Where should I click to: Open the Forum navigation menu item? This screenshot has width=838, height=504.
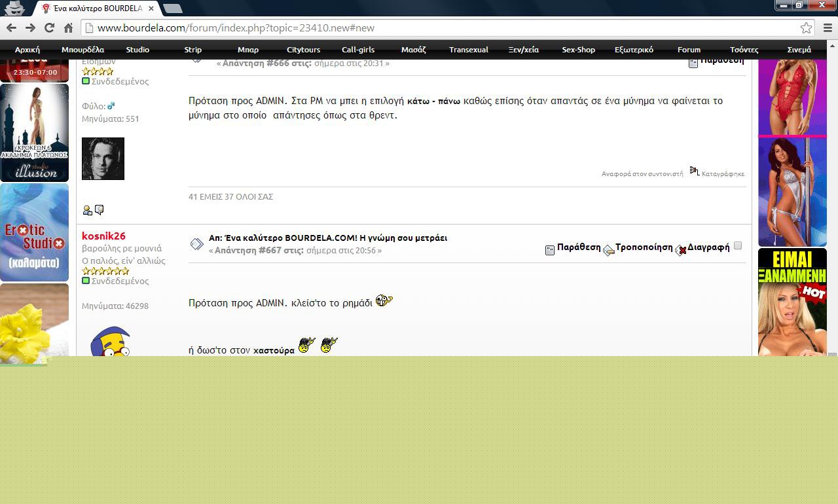point(689,50)
